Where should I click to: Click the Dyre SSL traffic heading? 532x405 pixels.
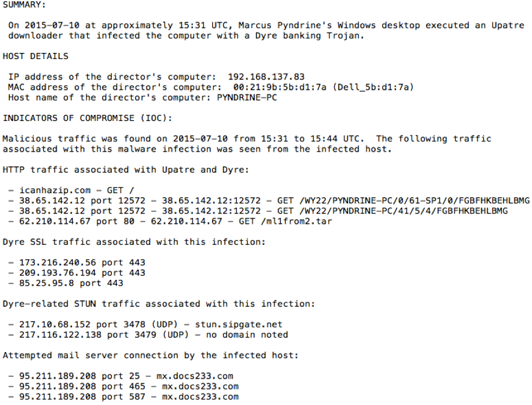point(134,242)
